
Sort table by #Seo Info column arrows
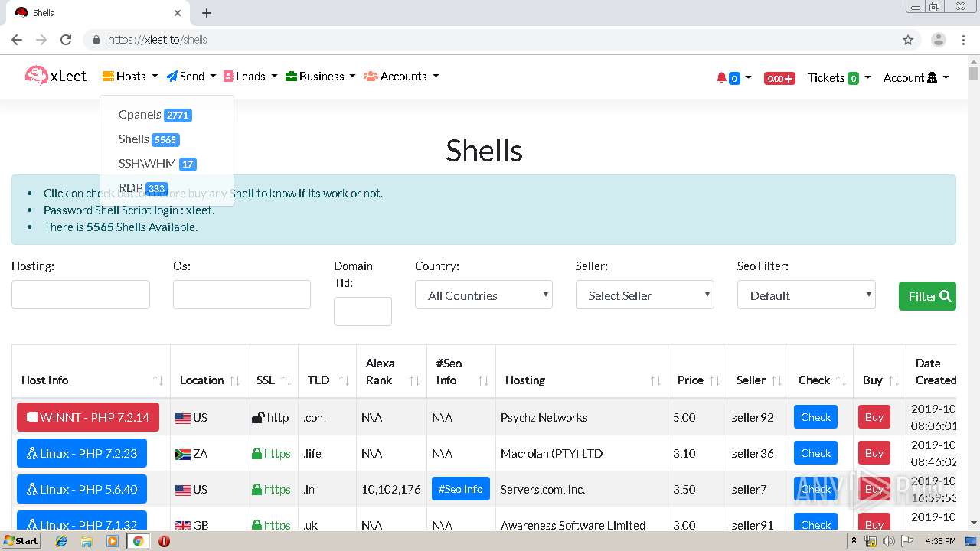click(483, 380)
